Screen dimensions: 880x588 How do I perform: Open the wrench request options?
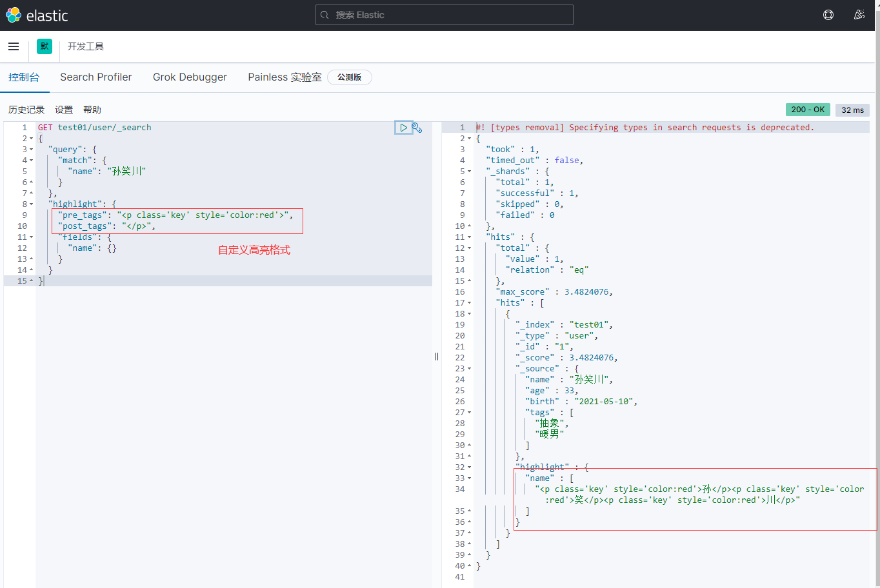coord(417,128)
